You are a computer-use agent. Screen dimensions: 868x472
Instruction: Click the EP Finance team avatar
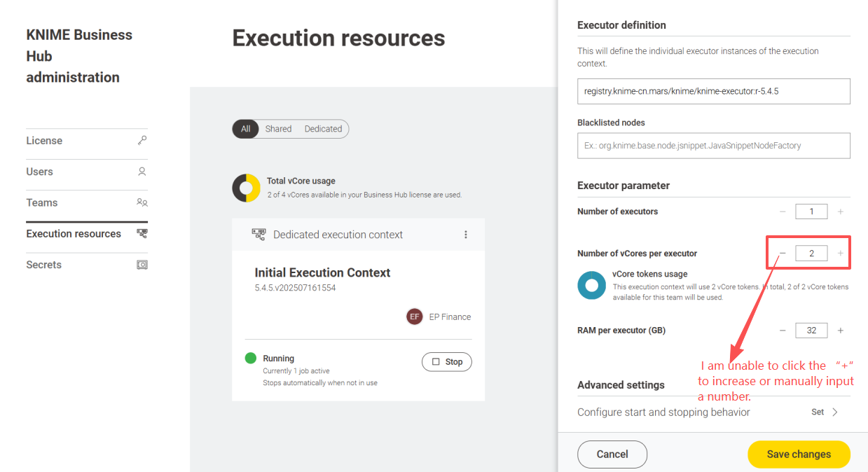(415, 317)
